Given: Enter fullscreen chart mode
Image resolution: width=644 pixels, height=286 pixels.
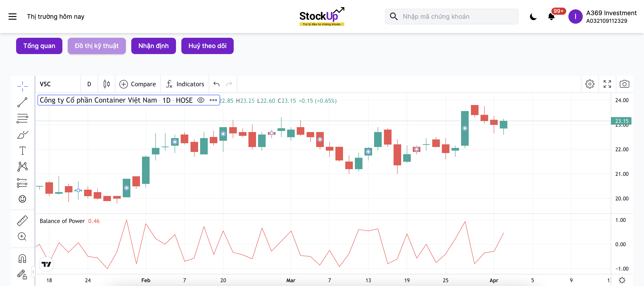Looking at the screenshot, I should pos(607,84).
